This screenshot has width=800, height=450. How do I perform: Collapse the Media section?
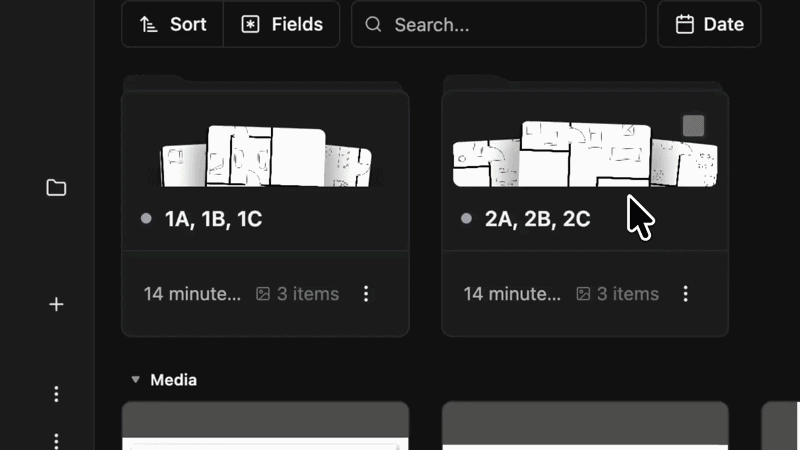(x=135, y=380)
